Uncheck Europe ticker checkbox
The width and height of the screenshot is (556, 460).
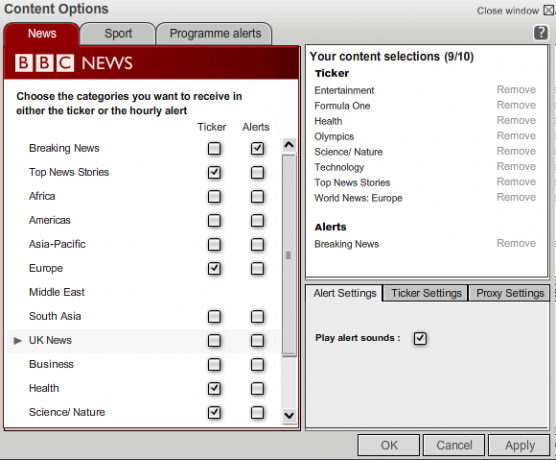(214, 268)
